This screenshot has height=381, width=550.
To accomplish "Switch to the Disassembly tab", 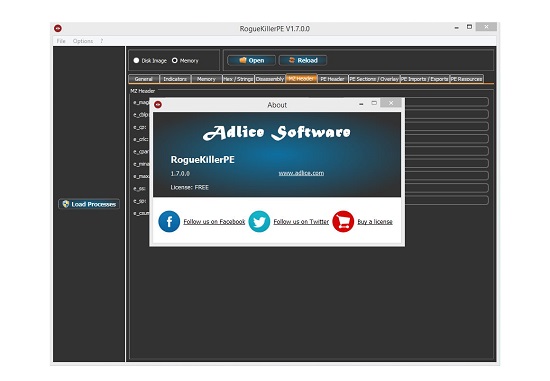I will 270,79.
